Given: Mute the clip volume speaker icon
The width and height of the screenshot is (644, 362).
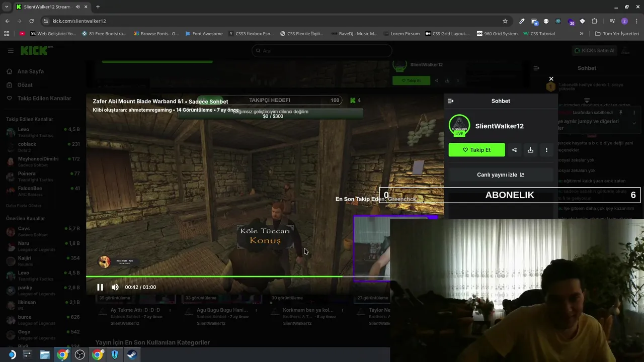Looking at the screenshot, I should (115, 287).
